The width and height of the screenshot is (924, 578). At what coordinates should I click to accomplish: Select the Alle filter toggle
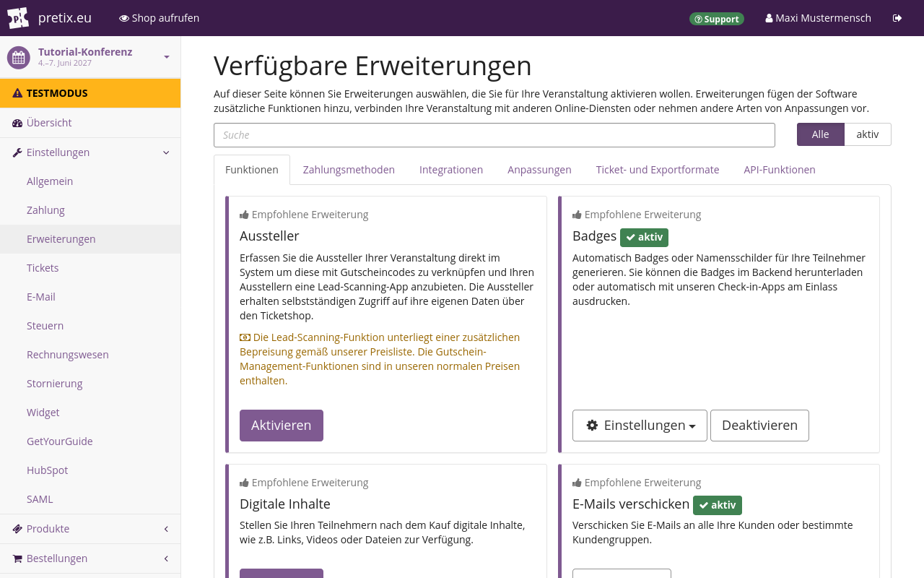(x=821, y=134)
